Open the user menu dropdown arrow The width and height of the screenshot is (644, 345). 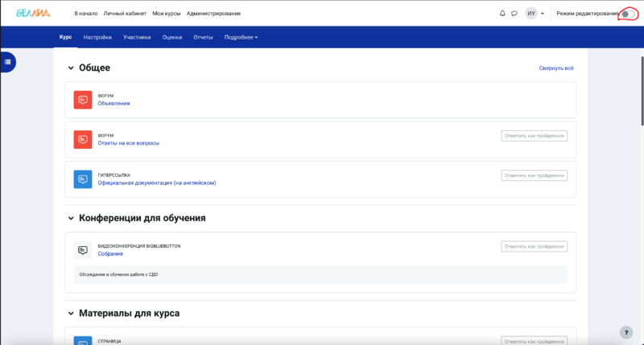[542, 14]
